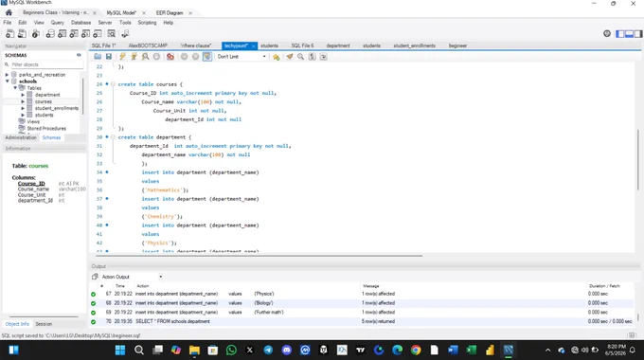Viewport: 644px width, 360px height.
Task: Open the Don't Limit rows dropdown
Action: 241,57
